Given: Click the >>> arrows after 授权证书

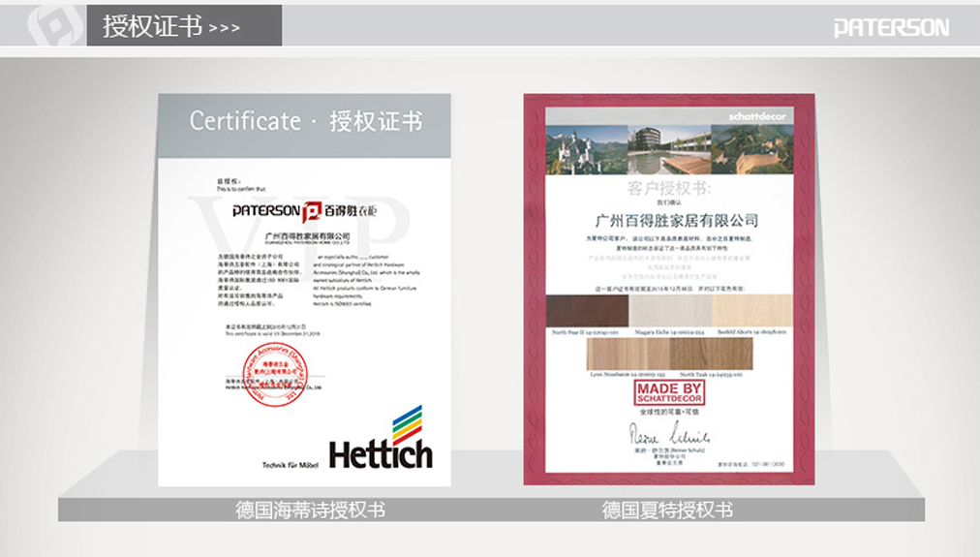Looking at the screenshot, I should click(225, 28).
